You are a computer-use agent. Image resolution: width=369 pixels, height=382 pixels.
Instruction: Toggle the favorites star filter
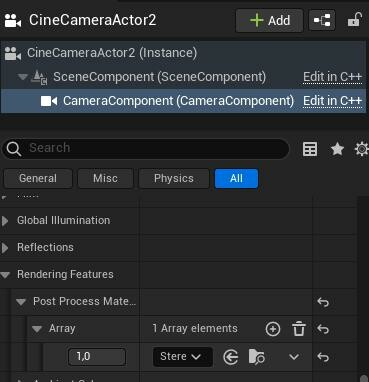[x=337, y=149]
